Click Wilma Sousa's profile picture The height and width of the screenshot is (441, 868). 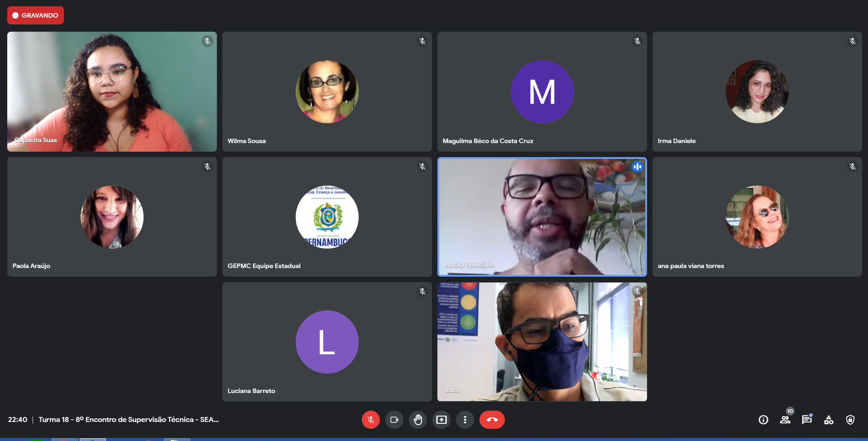click(327, 91)
